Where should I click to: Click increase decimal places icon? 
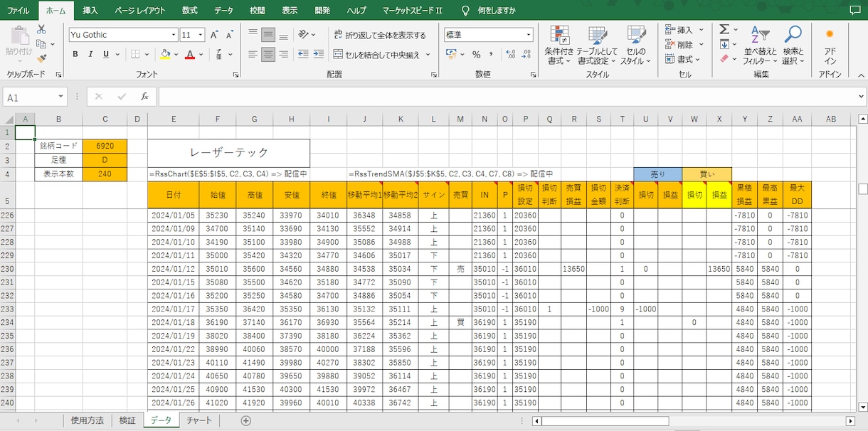(x=509, y=55)
